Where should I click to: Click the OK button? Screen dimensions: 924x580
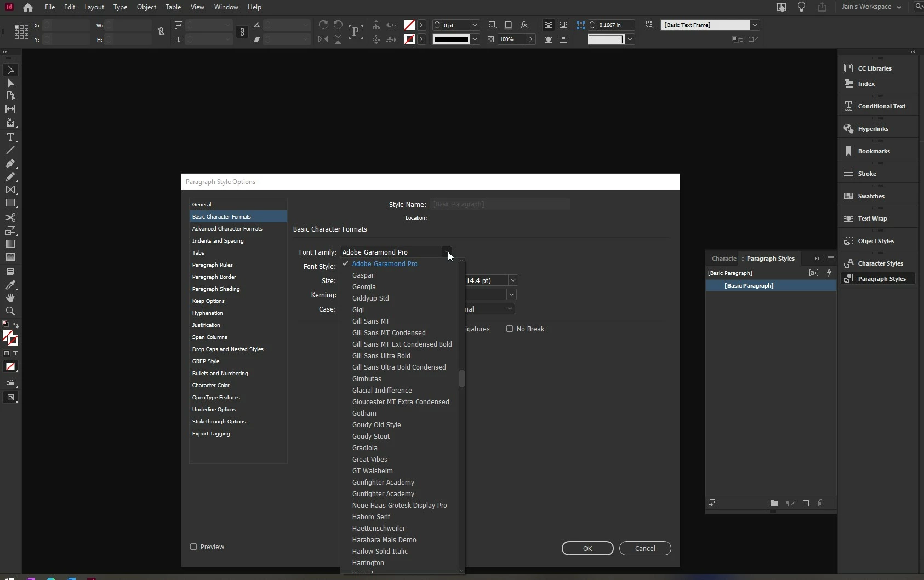pyautogui.click(x=588, y=548)
